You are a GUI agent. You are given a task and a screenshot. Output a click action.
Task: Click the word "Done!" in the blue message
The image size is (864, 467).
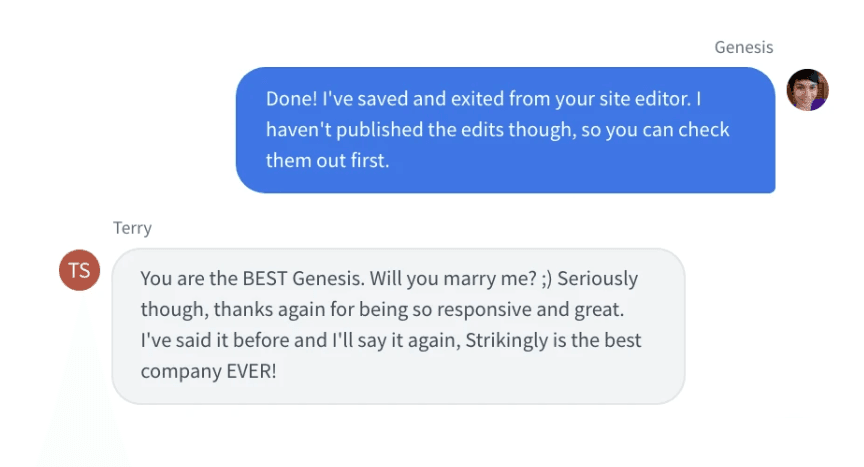pyautogui.click(x=291, y=99)
